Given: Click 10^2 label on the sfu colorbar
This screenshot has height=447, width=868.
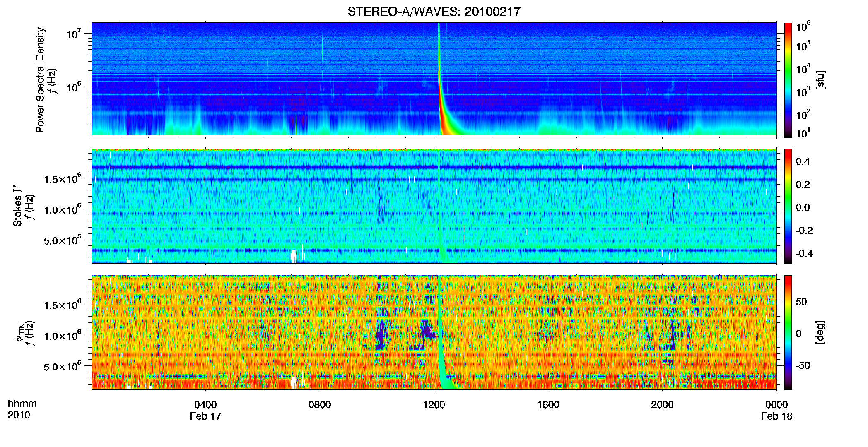Looking at the screenshot, I should pyautogui.click(x=803, y=115).
